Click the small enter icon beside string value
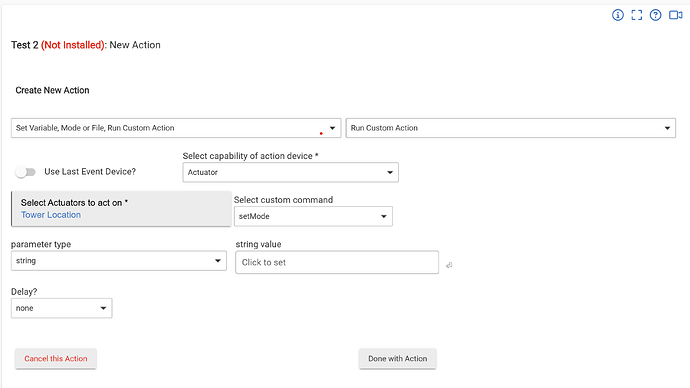This screenshot has width=690, height=388. click(x=449, y=265)
